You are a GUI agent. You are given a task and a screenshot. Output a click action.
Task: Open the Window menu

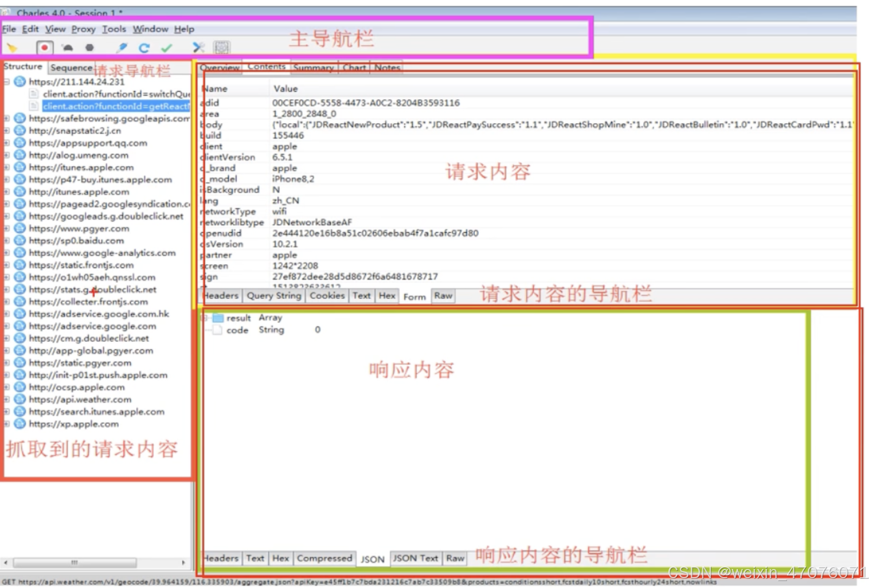[150, 29]
